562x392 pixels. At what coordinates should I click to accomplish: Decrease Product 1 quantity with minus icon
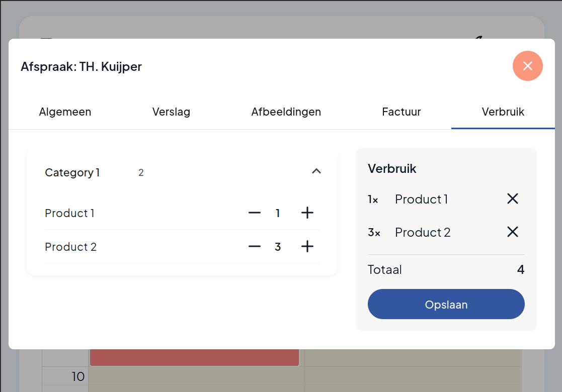pos(255,213)
